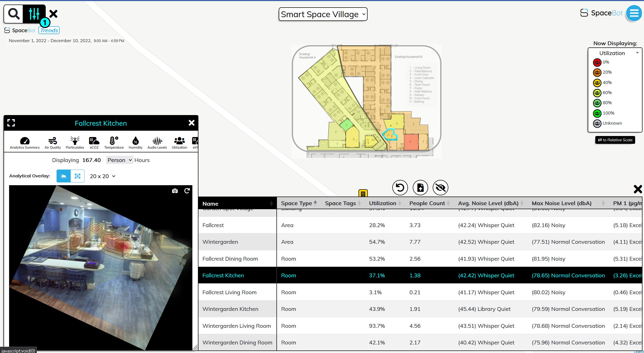Undo with the circular arrow button
The image size is (644, 353).
pos(400,187)
